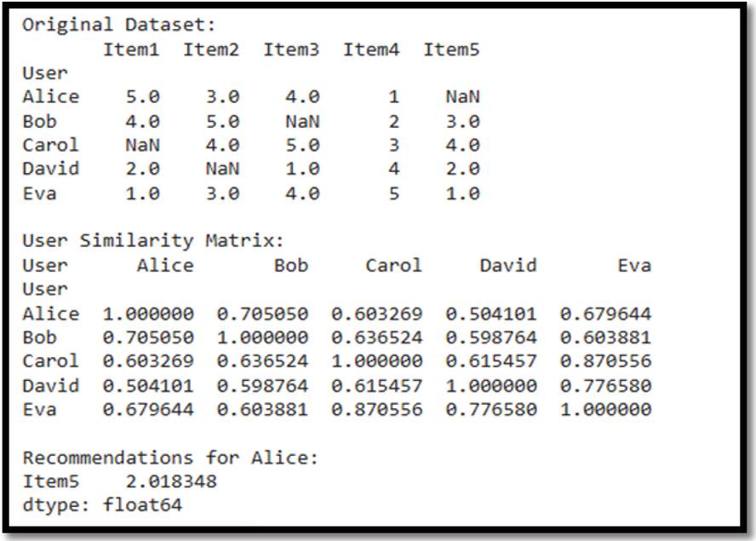Select the Carol column header in similarity matrix
Viewport: 756px width, 541px height.
(393, 265)
